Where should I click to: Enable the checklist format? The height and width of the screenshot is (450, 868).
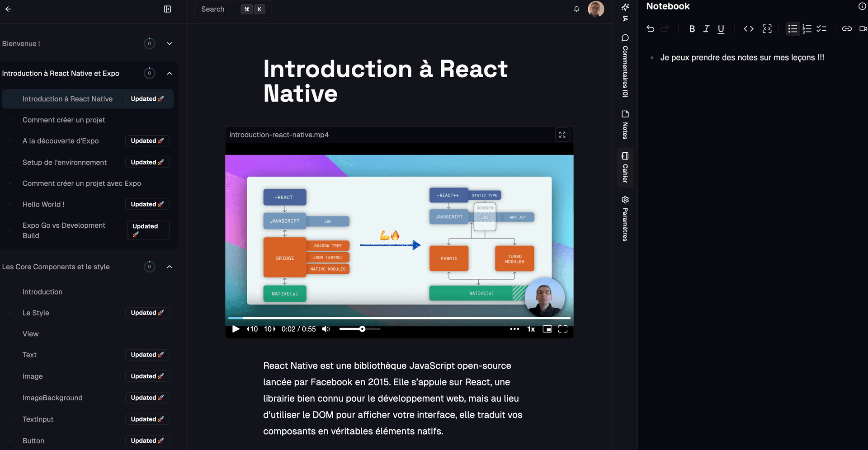click(x=822, y=28)
